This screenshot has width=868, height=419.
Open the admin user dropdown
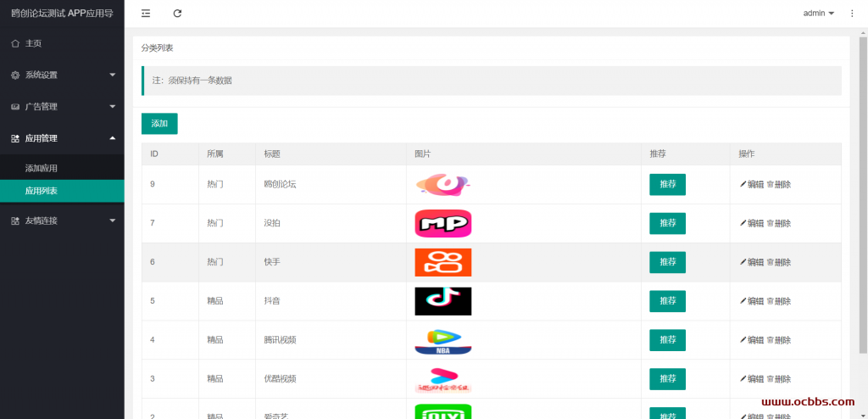[819, 14]
